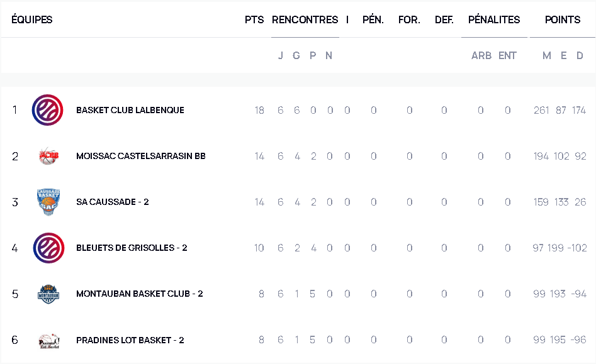Select MONTAUBAN BASKET CLUB - 2 name

140,294
